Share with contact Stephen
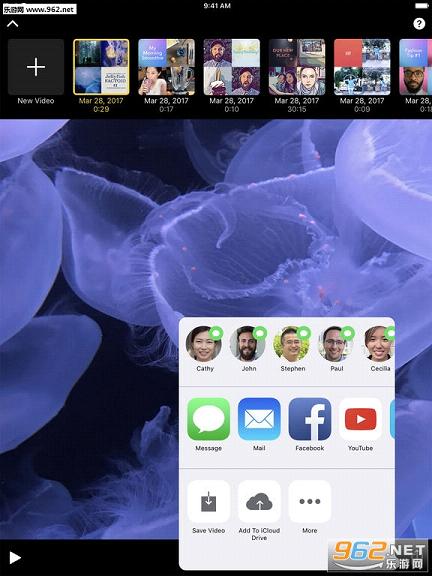The width and height of the screenshot is (432, 576). [292, 344]
